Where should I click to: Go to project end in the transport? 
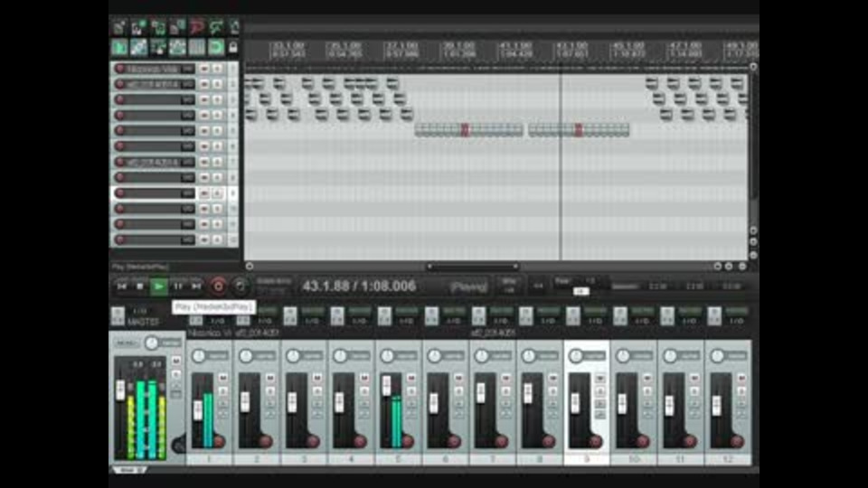point(196,286)
